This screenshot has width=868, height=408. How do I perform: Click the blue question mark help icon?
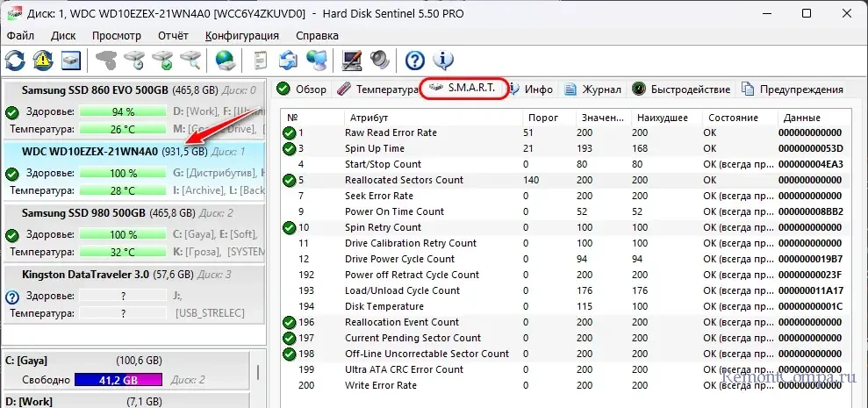click(415, 61)
